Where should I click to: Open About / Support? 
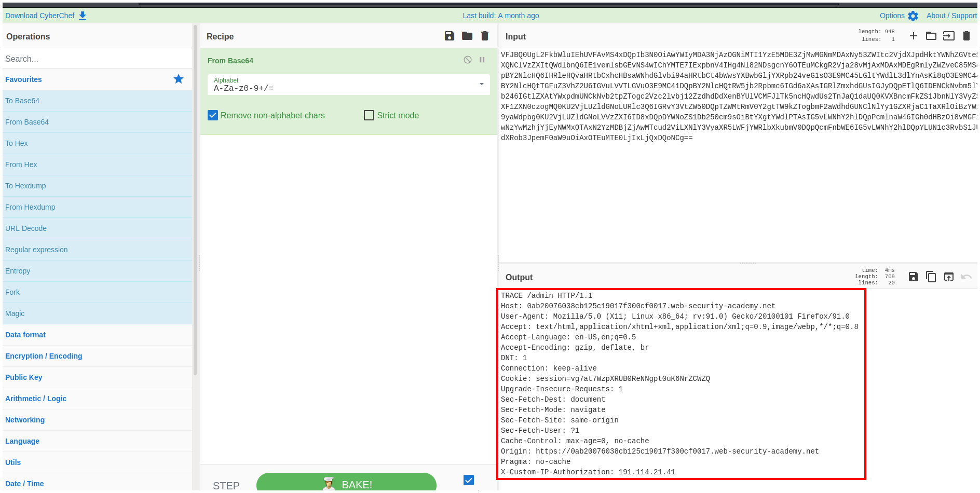coord(951,16)
